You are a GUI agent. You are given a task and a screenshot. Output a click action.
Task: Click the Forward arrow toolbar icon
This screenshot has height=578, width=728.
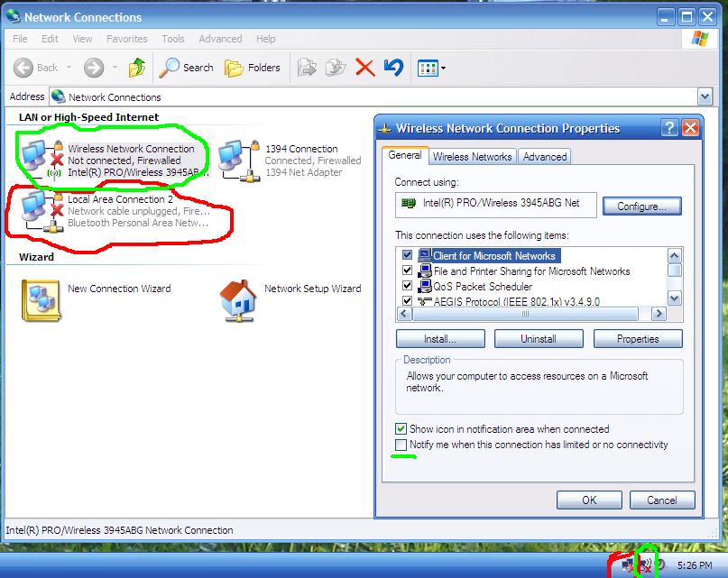[94, 68]
